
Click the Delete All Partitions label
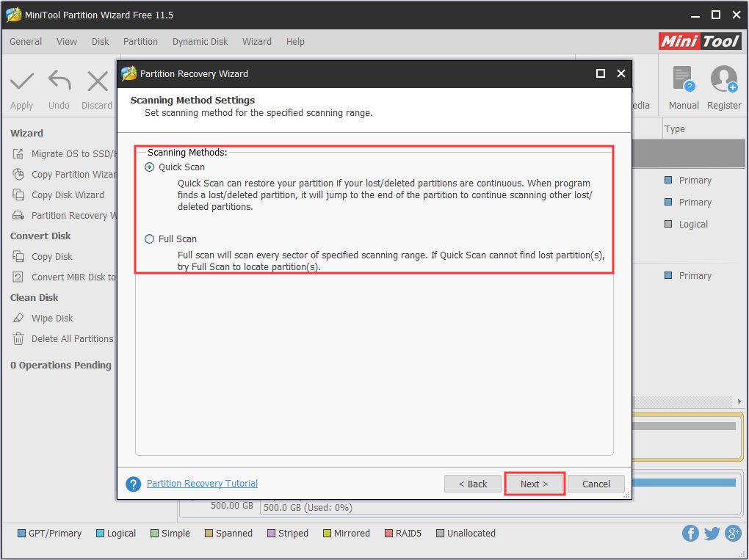tap(73, 338)
